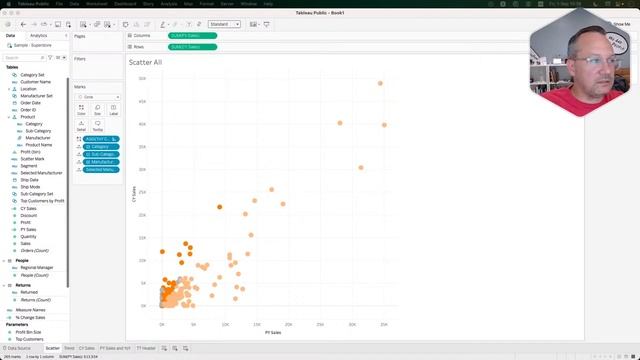Open the Data Source tab

pyautogui.click(x=16, y=348)
